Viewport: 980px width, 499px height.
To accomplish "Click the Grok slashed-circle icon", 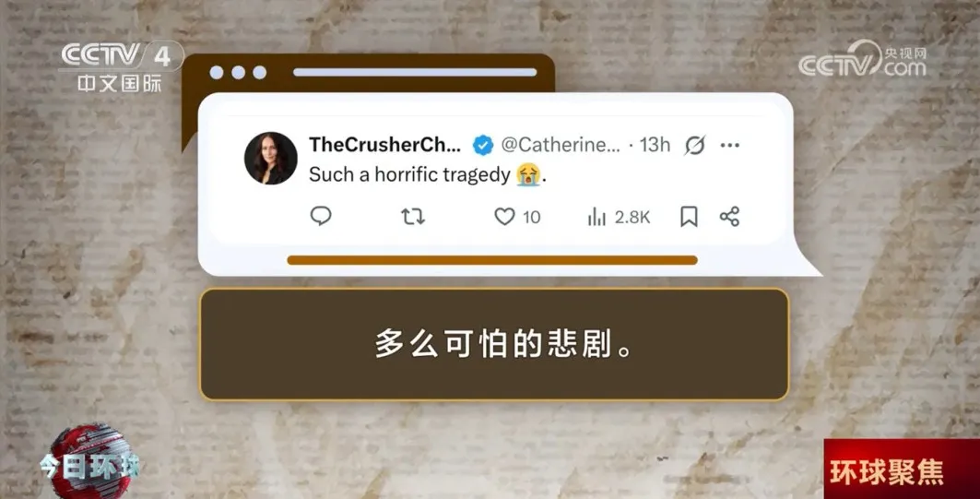I will (694, 145).
